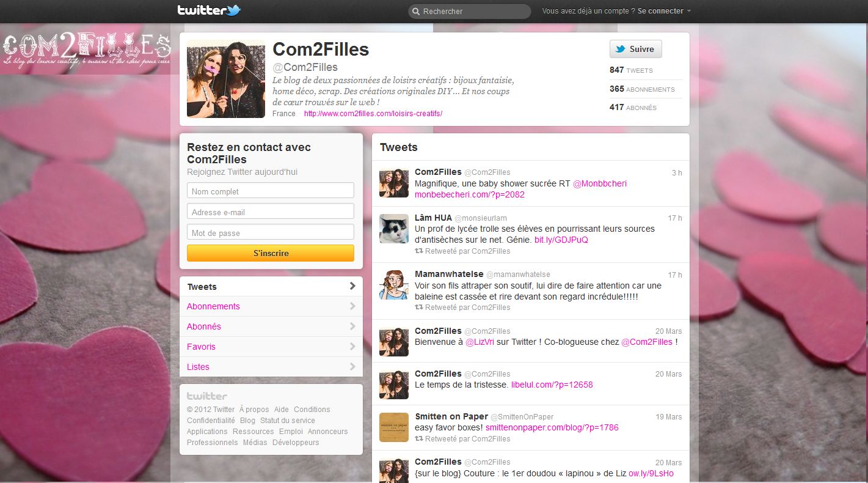
Task: Open monbebecheri.com/?p=2082 link
Action: [470, 195]
